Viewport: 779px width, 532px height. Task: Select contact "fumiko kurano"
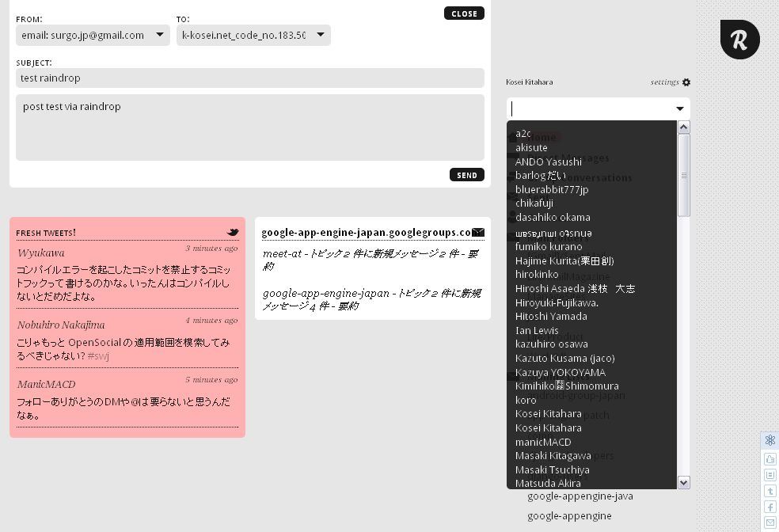pyautogui.click(x=549, y=246)
